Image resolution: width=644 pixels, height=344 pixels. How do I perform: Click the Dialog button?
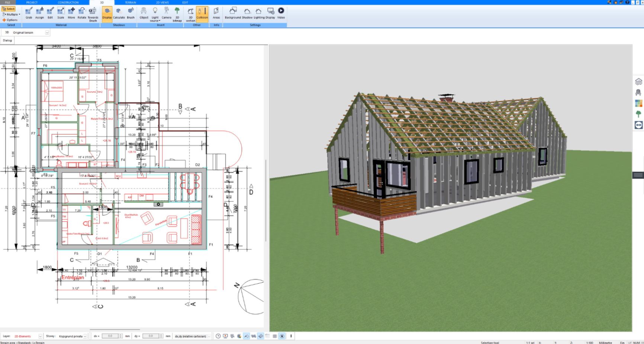pyautogui.click(x=7, y=40)
